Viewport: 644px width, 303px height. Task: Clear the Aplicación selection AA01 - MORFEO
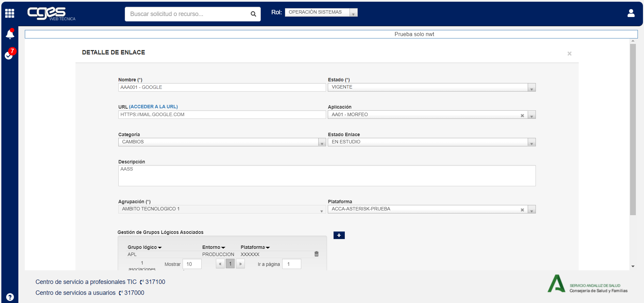tap(522, 115)
